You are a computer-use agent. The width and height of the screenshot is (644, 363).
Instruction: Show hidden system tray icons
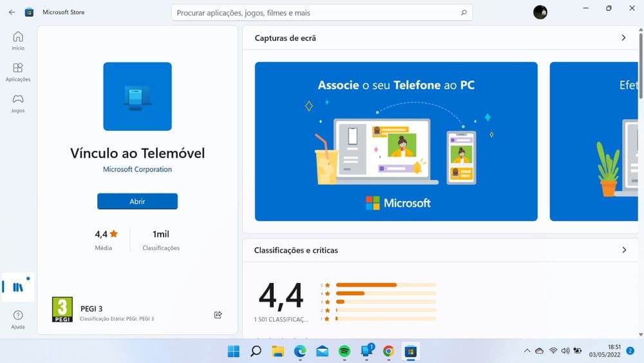coord(527,351)
